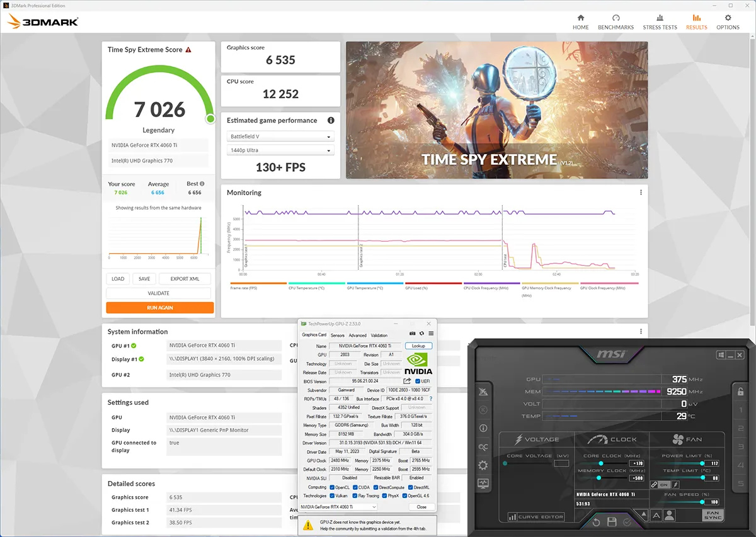Select Afterburner profile slot 5
This screenshot has height=537, width=756.
740,483
